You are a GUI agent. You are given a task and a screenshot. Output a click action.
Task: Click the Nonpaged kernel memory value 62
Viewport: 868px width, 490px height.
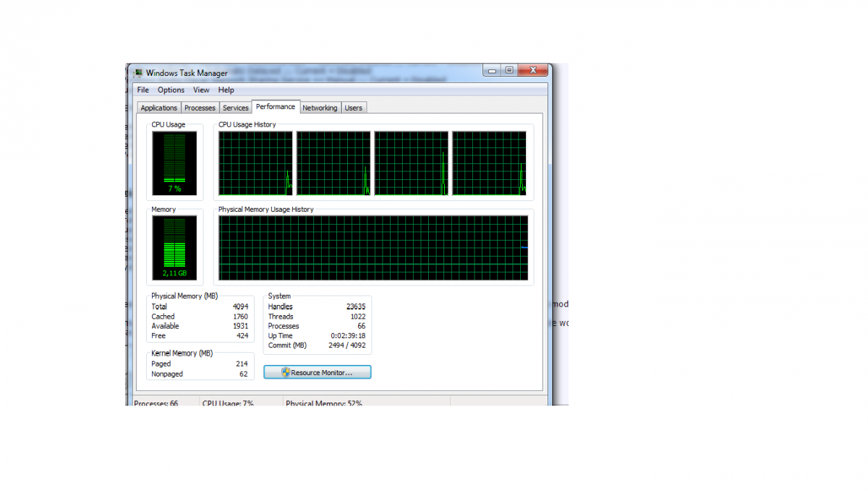244,374
